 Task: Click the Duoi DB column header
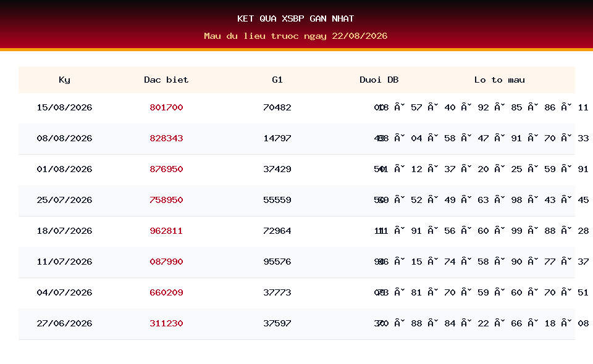(x=379, y=80)
